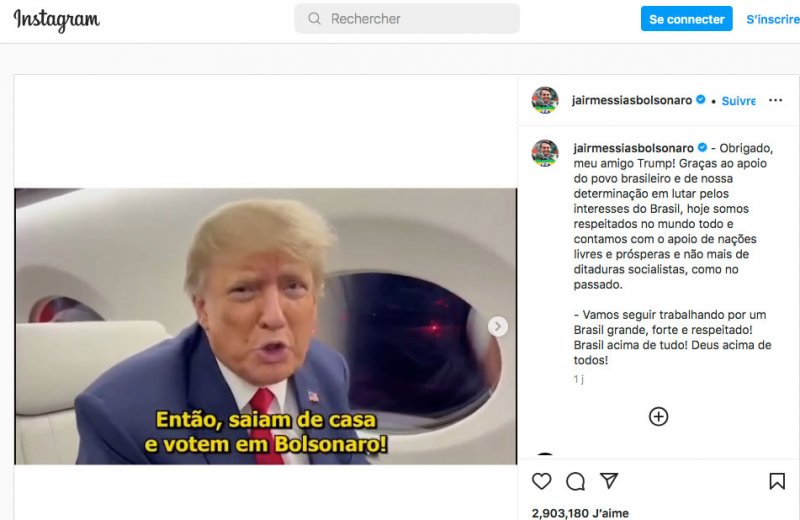The height and width of the screenshot is (520, 800).
Task: Share the post via paper plane icon
Action: pos(609,481)
